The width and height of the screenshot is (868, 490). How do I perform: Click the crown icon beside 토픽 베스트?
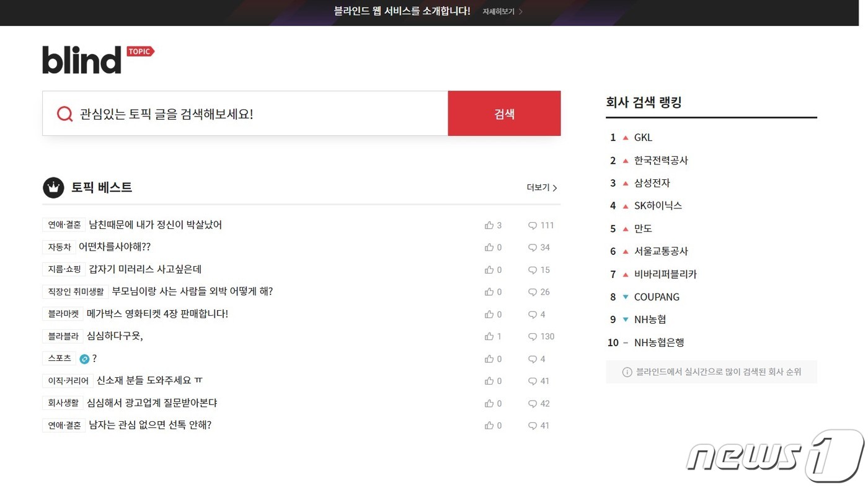(x=53, y=187)
